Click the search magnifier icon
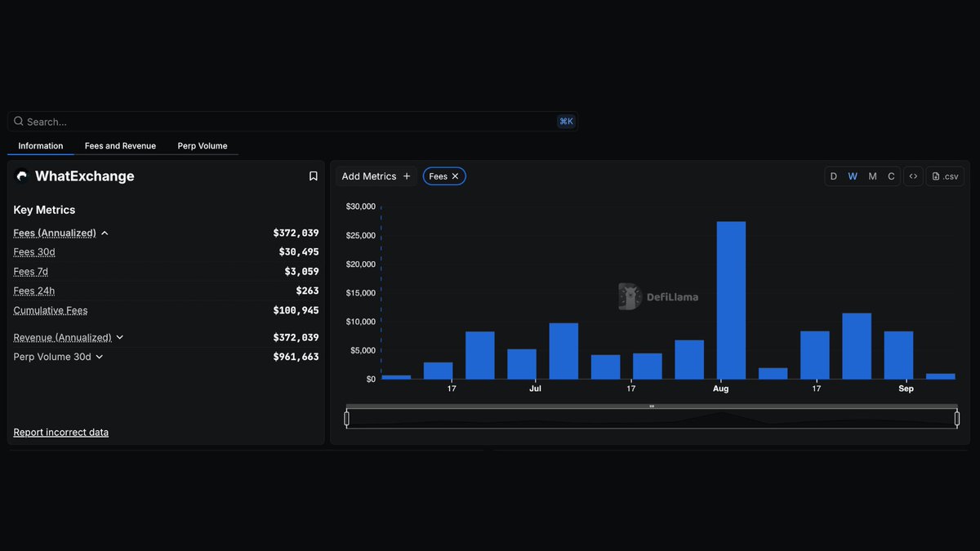 [x=18, y=122]
